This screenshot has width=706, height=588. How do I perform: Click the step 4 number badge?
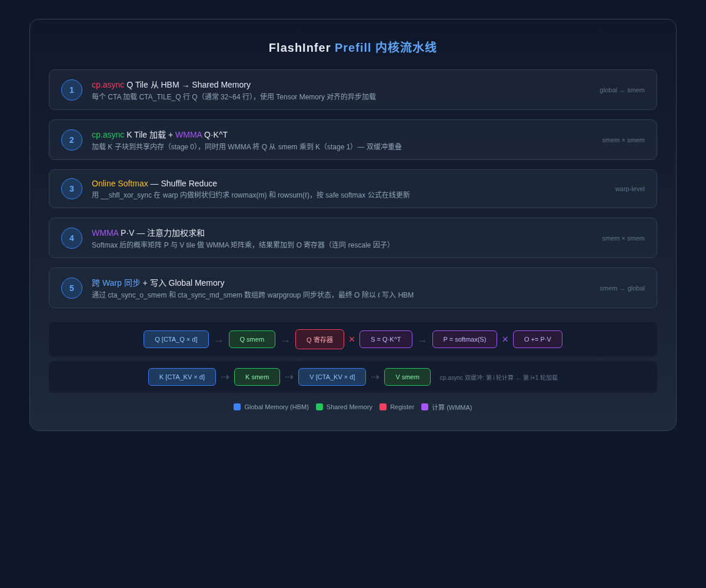pyautogui.click(x=72, y=238)
